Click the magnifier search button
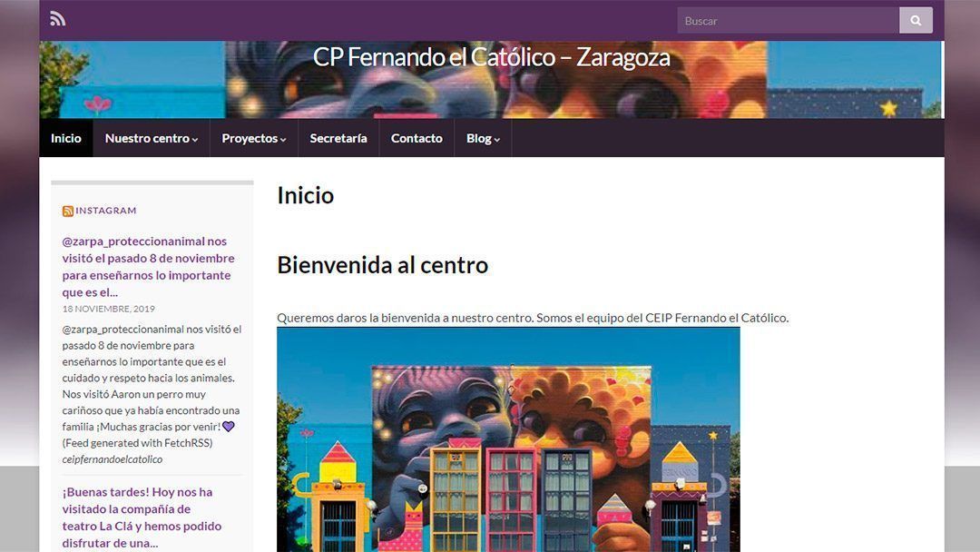 pos(916,21)
